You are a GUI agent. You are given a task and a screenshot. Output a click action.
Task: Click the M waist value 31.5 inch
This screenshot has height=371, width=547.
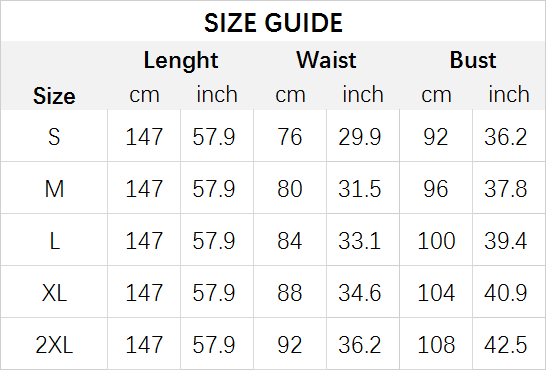[x=359, y=189]
